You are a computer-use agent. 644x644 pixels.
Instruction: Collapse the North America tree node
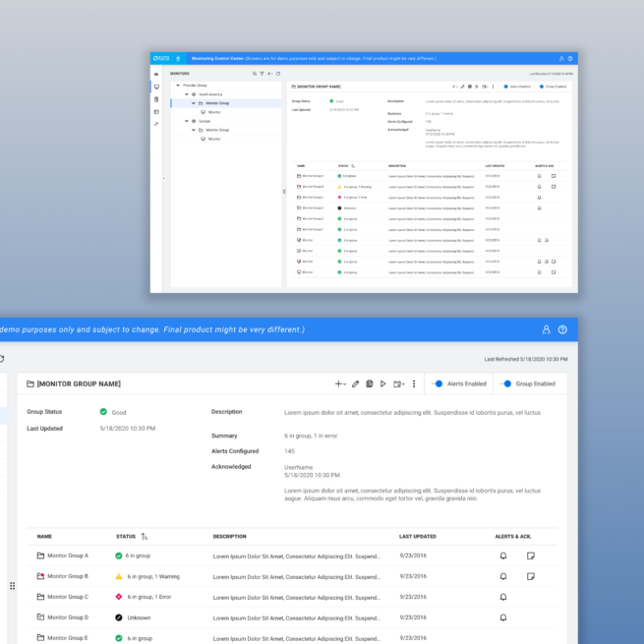coord(187,94)
